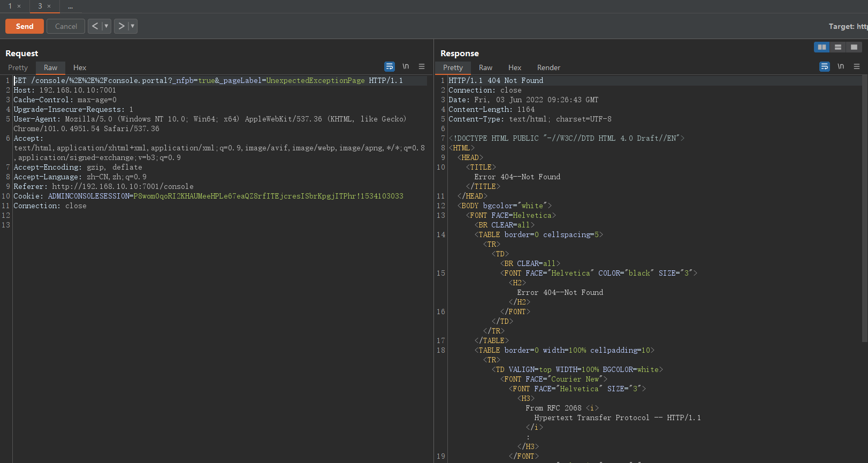The height and width of the screenshot is (463, 868).
Task: Go forward to next request in history
Action: click(121, 26)
